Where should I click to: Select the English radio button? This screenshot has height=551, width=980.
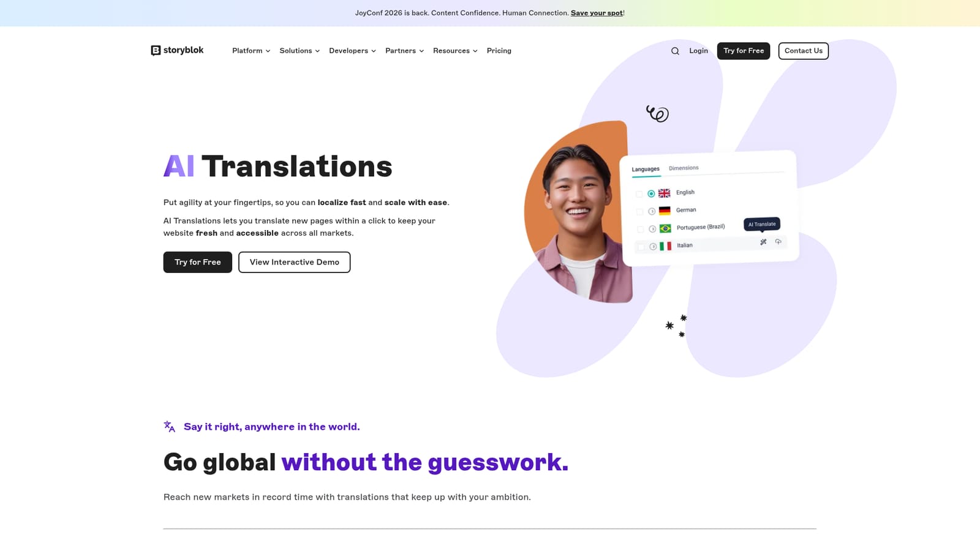(x=651, y=193)
